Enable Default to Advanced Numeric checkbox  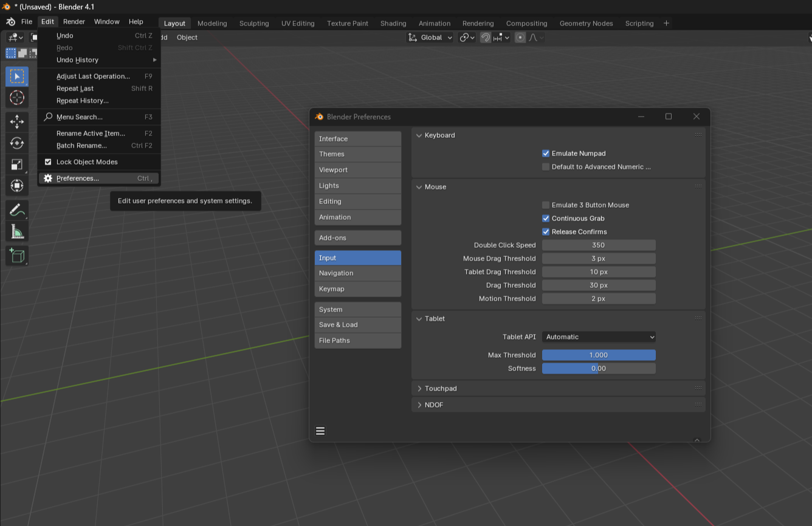(x=546, y=167)
